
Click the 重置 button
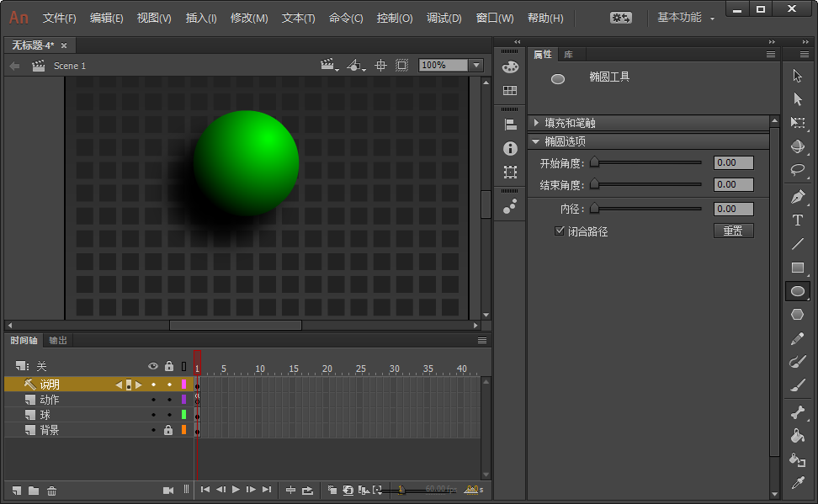coord(734,231)
